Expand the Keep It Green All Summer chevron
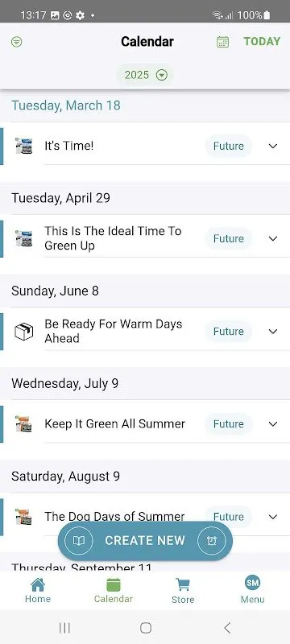The image size is (290, 644). pos(273,424)
